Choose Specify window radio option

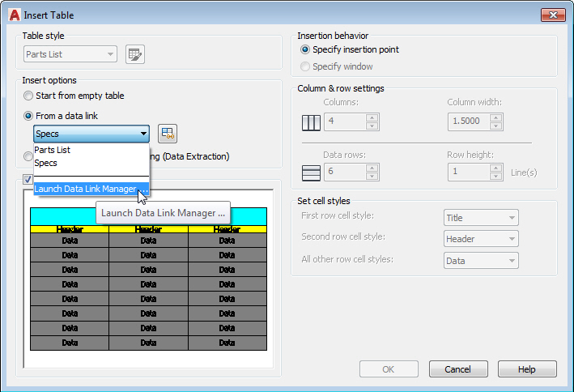click(337, 66)
